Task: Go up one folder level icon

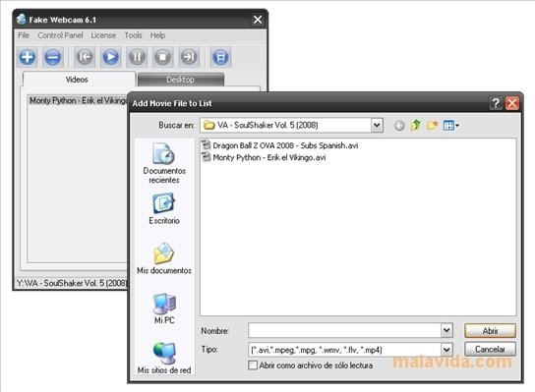Action: coord(415,126)
